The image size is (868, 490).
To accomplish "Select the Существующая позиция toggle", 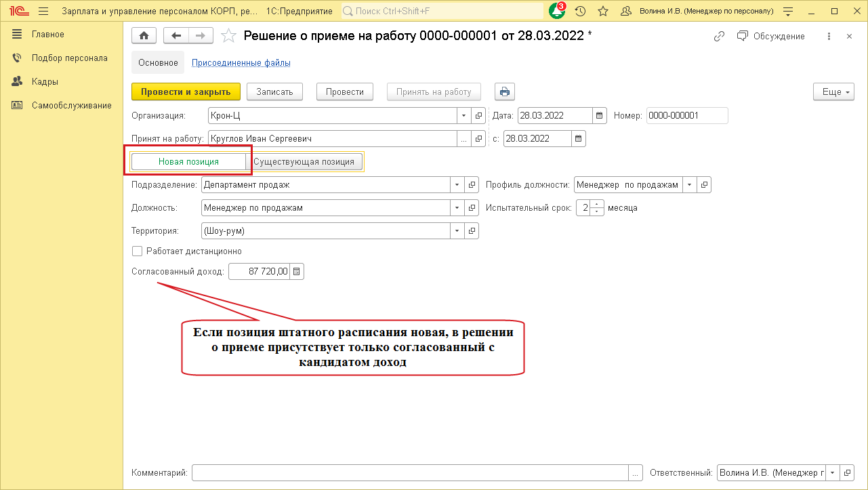I will tap(304, 162).
